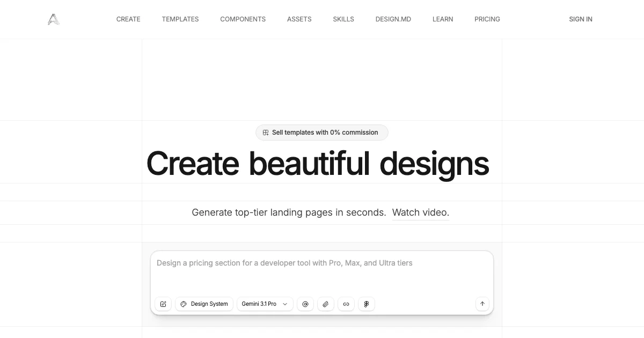Screen dimensions: 644x338
Task: Click the Watch video link
Action: click(421, 212)
